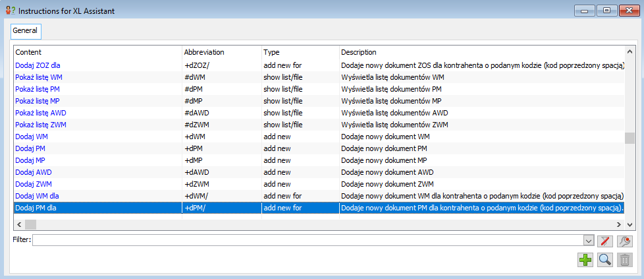
Task: Expand the Filter dropdown arrow
Action: point(589,240)
